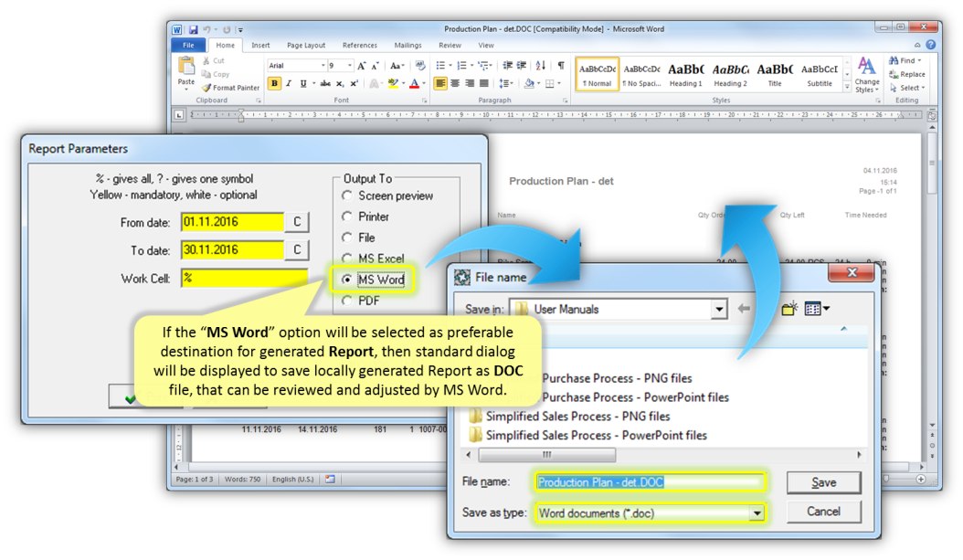The width and height of the screenshot is (963, 560).
Task: Click the Save button in File name dialog
Action: coord(823,482)
